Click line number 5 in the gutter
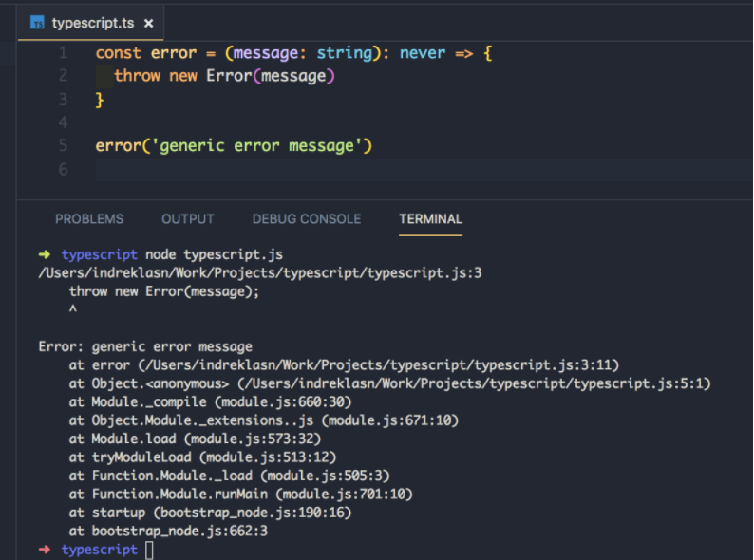754x560 pixels. [63, 145]
